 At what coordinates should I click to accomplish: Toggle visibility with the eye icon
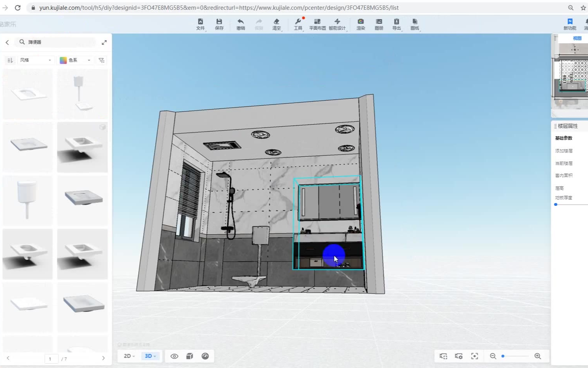click(x=174, y=356)
